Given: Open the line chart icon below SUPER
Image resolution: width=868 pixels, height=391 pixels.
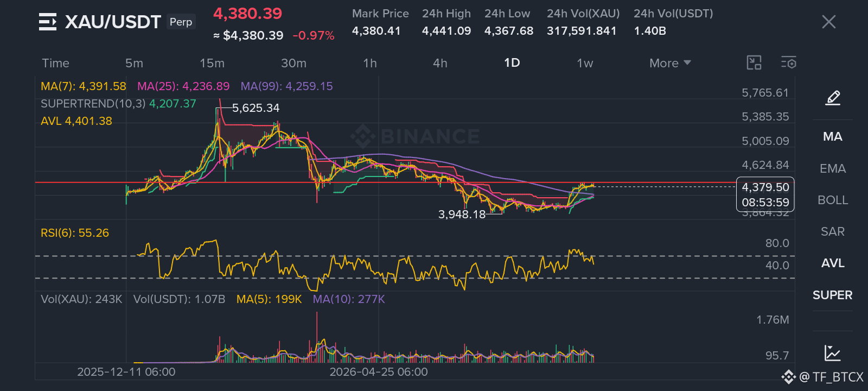Looking at the screenshot, I should 832,353.
